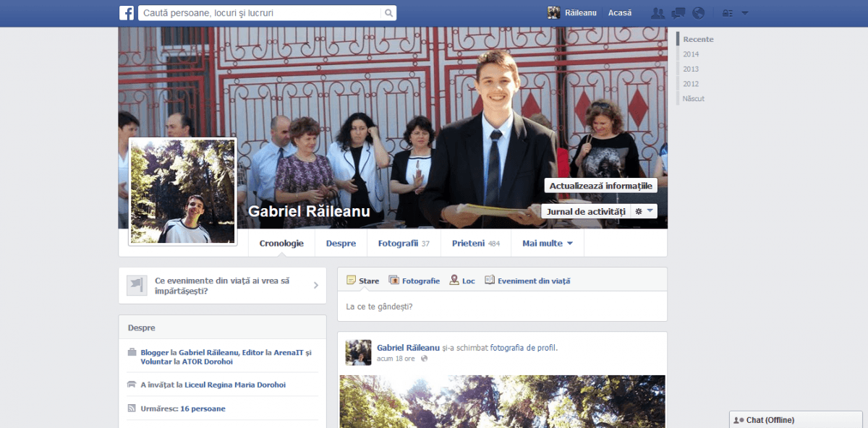This screenshot has height=428, width=868.
Task: Jump to 2013 on the timeline
Action: pyautogui.click(x=691, y=69)
